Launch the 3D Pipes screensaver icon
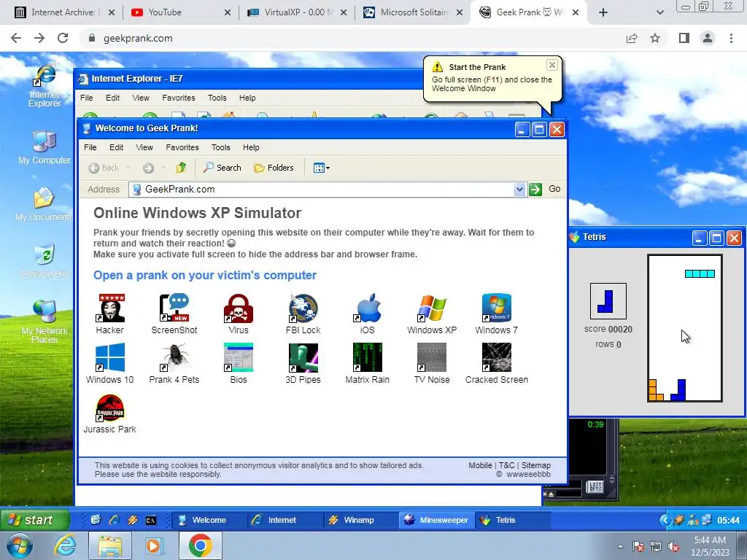This screenshot has width=747, height=560. [x=303, y=357]
